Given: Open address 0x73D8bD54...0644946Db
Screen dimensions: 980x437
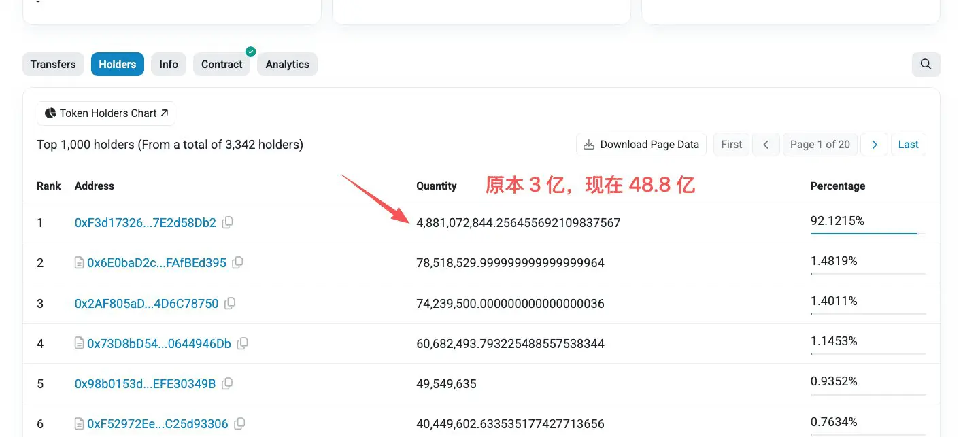Looking at the screenshot, I should (x=159, y=343).
